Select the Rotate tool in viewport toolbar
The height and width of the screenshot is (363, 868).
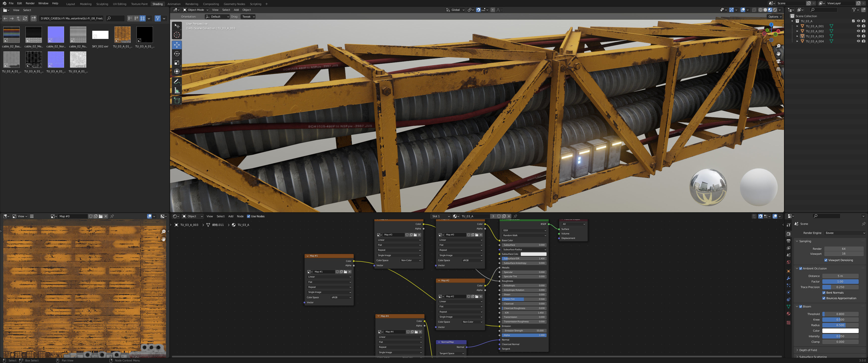[177, 53]
